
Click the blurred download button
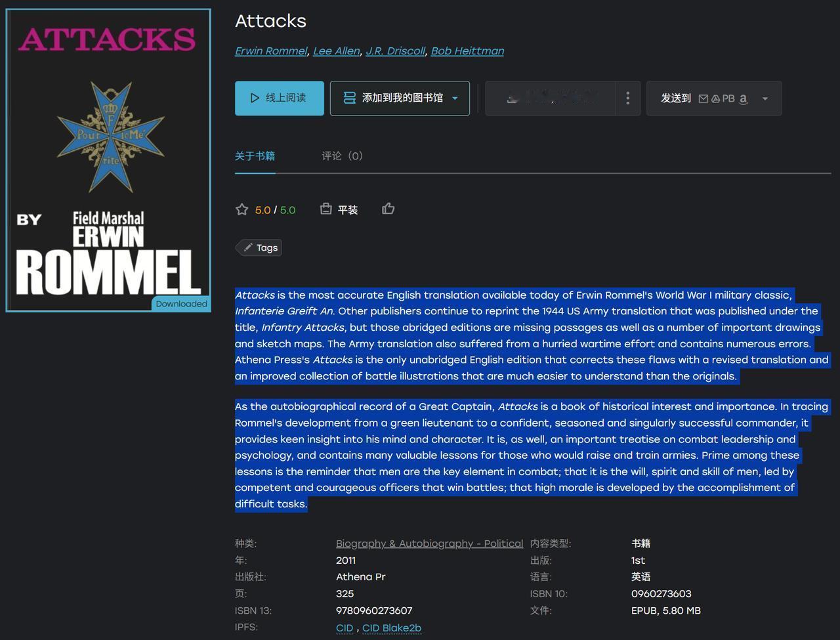pyautogui.click(x=550, y=98)
